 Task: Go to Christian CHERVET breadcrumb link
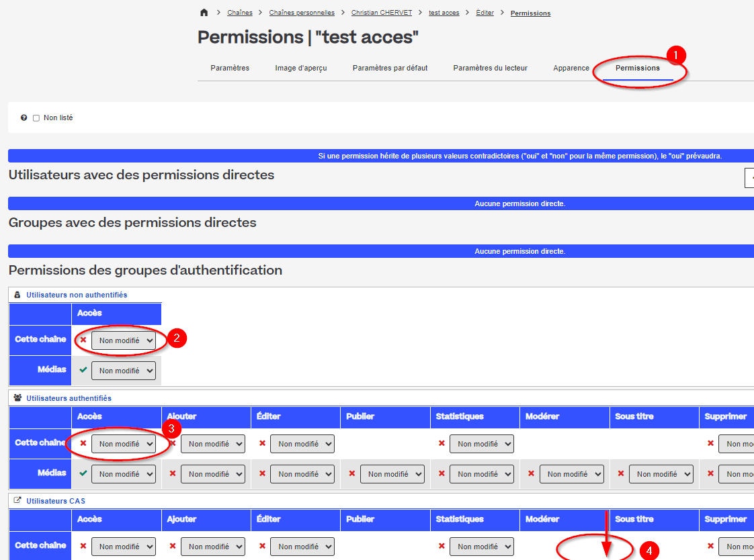[382, 13]
